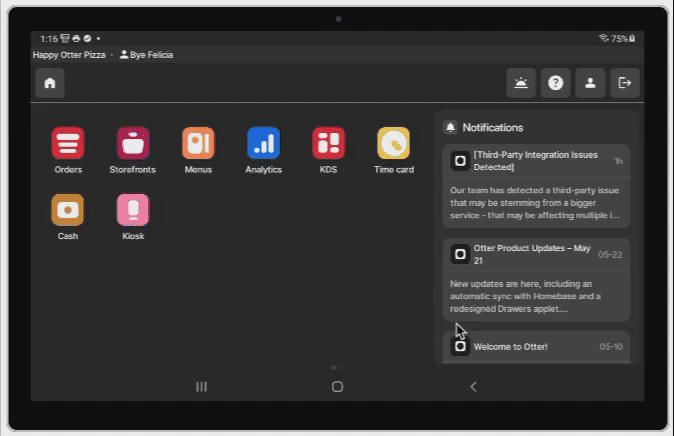Viewport: 674px width, 436px height.
Task: Open the user profile icon
Action: [x=590, y=83]
